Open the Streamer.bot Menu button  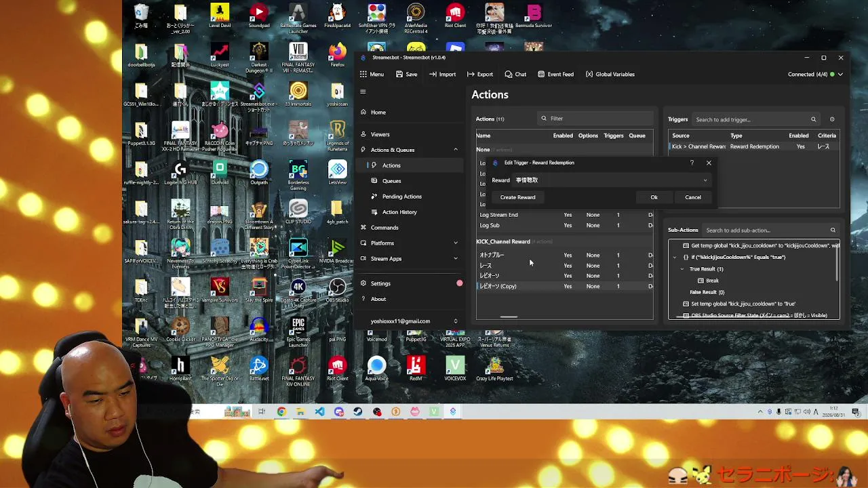372,75
